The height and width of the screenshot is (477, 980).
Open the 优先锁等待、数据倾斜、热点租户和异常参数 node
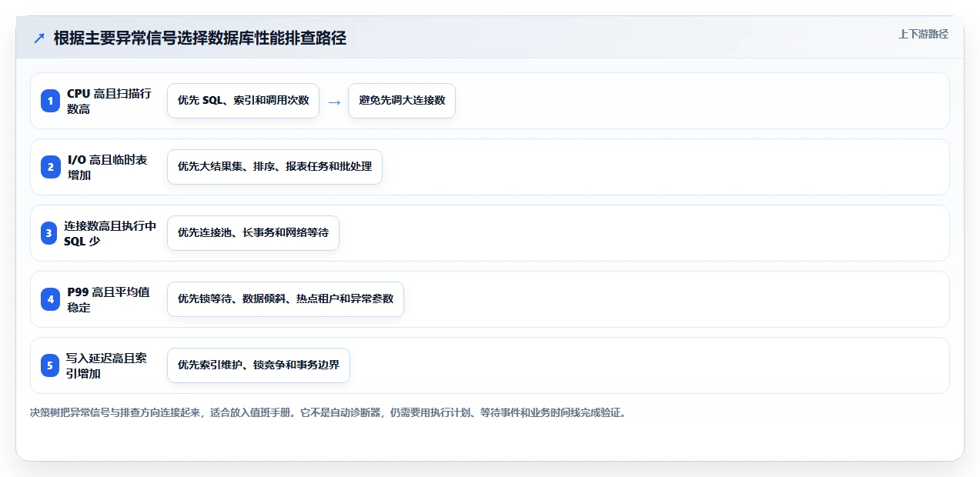pos(286,299)
